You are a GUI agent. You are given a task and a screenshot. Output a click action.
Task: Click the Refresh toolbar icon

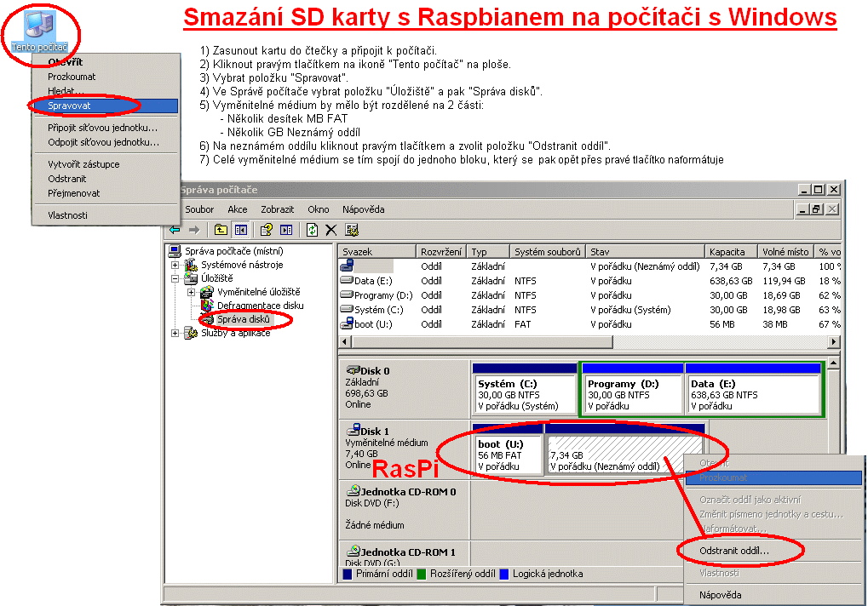tap(313, 230)
